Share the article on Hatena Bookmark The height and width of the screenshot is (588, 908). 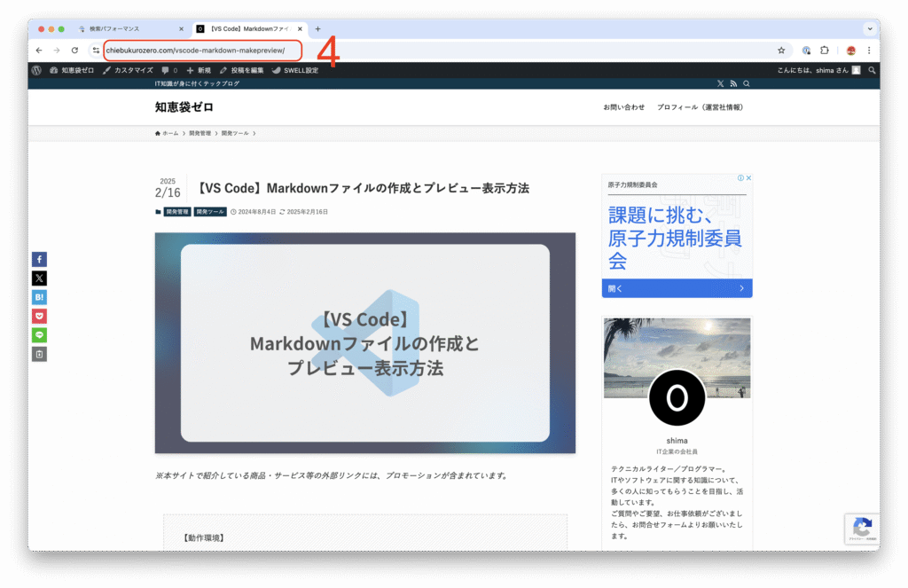[39, 297]
